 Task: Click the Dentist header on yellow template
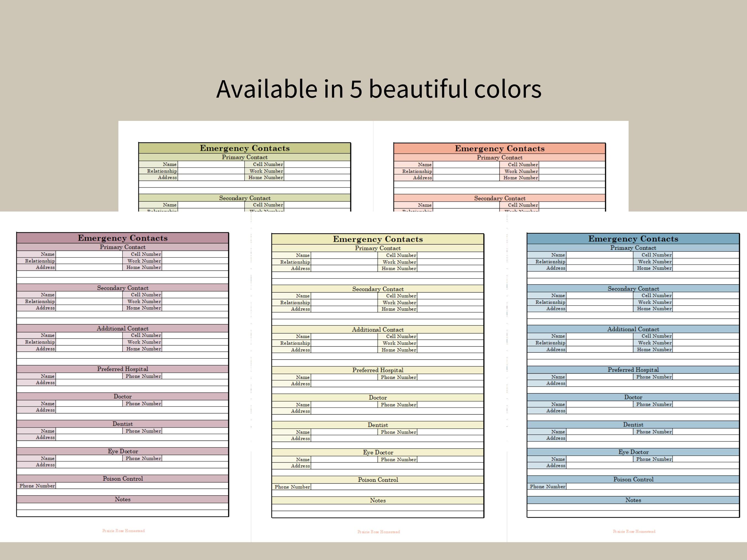point(378,425)
